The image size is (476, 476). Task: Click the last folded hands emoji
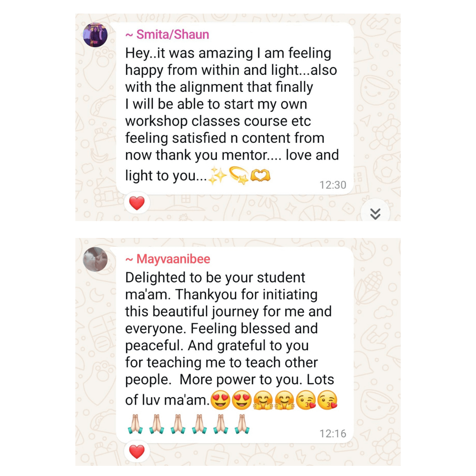[x=242, y=424]
